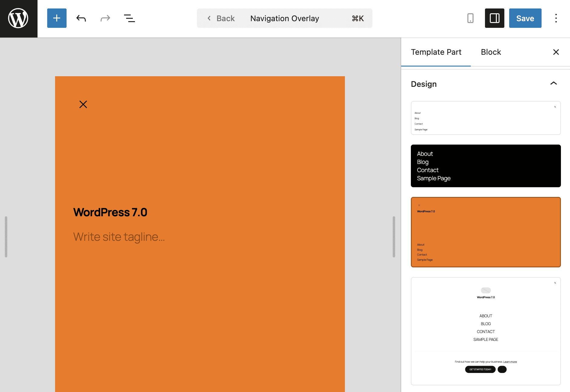Image resolution: width=570 pixels, height=392 pixels.
Task: Select the orange overlay design variation
Action: [x=486, y=232]
